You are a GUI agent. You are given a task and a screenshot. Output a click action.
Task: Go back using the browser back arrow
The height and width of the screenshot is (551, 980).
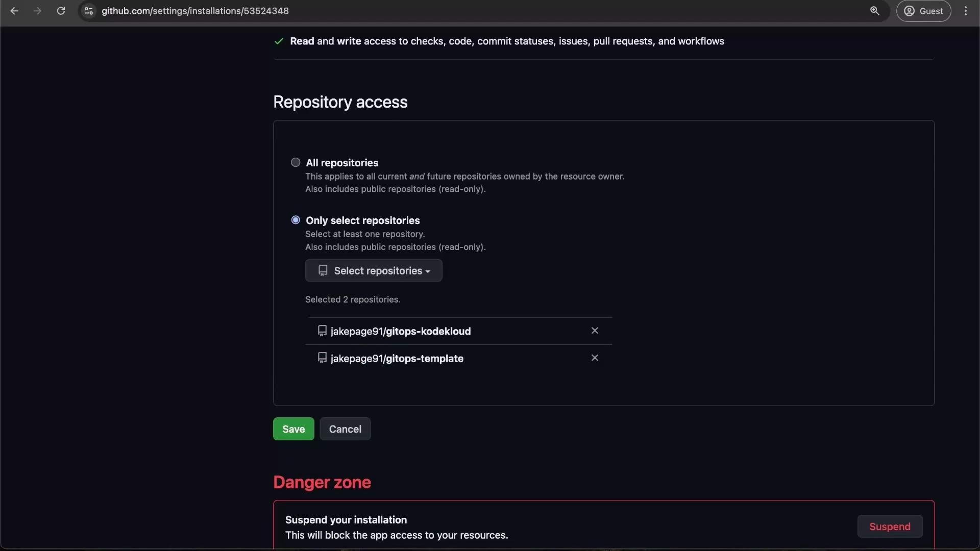tap(14, 11)
